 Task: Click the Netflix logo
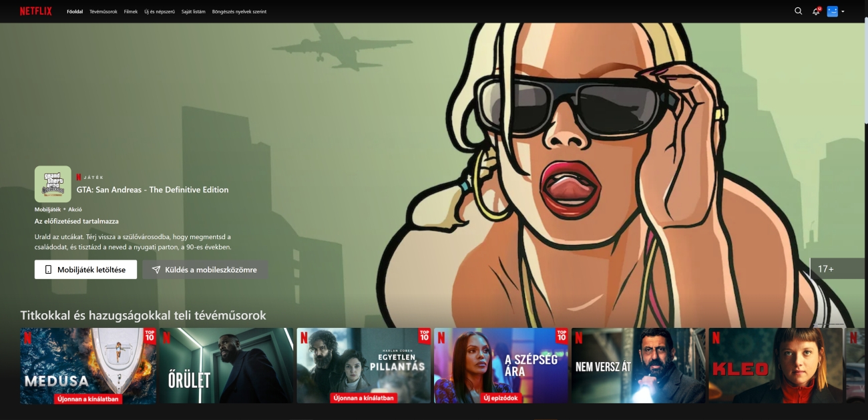click(36, 11)
